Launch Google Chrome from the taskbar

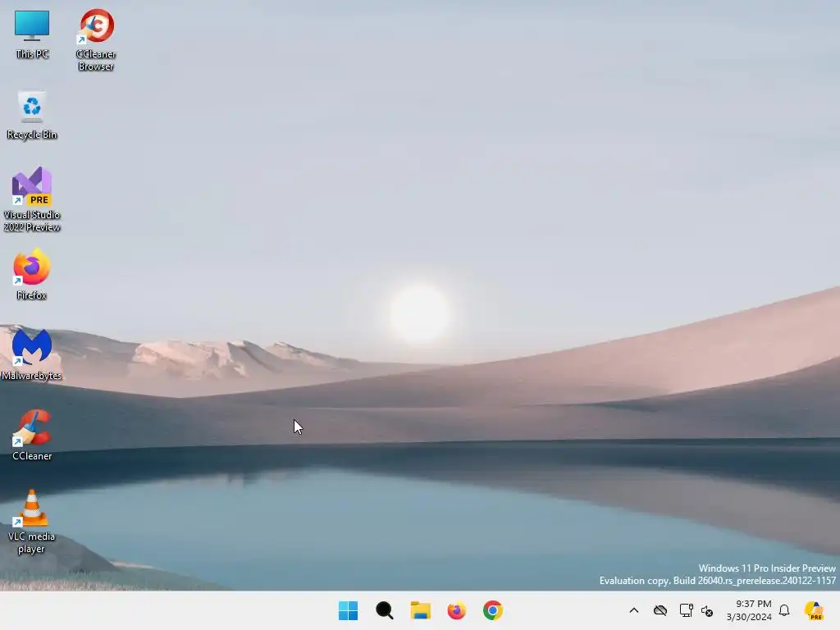coord(493,610)
